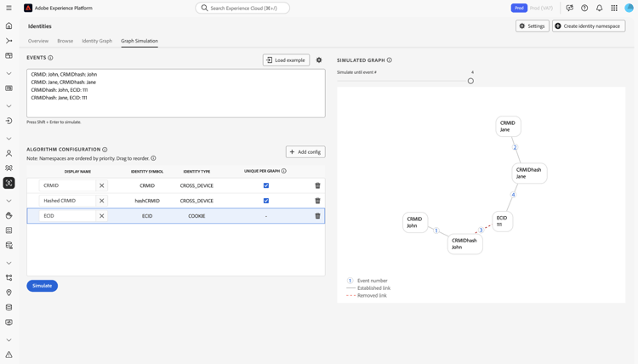638x364 pixels.
Task: Delete the Hashed CRMID configuration row
Action: pyautogui.click(x=318, y=201)
